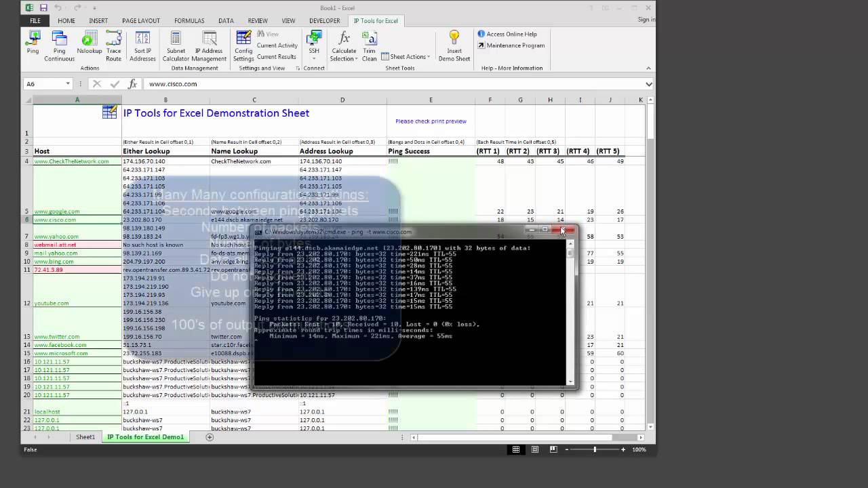Click the Cancel X in formula bar

tap(97, 84)
